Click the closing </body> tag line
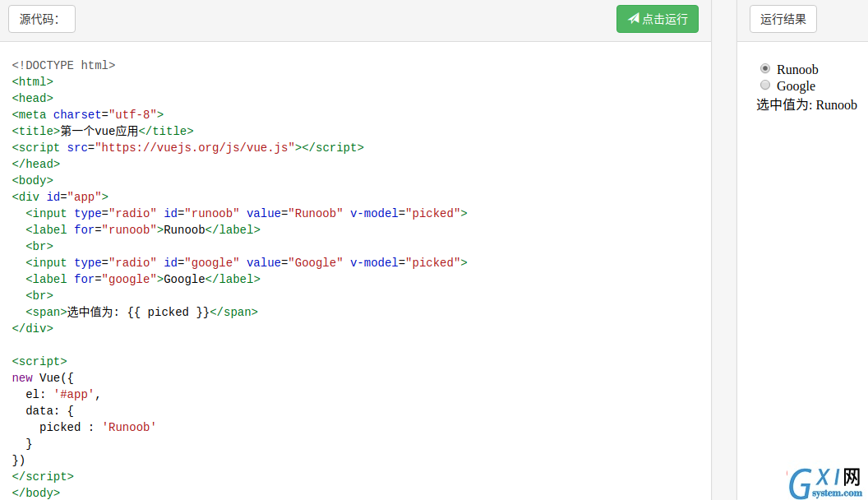The image size is (868, 500). 36,493
